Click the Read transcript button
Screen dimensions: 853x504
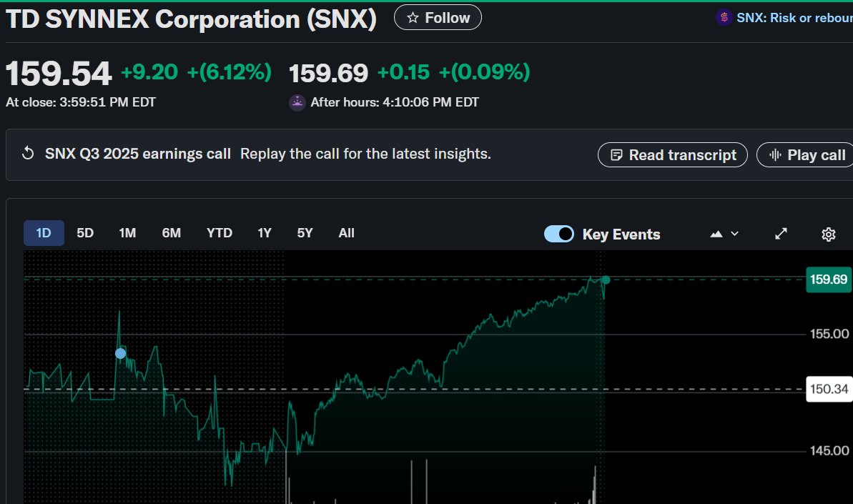point(672,155)
